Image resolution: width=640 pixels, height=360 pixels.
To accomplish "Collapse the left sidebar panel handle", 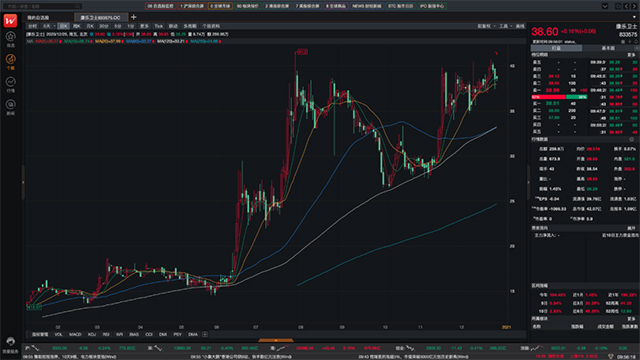I will click(x=23, y=182).
